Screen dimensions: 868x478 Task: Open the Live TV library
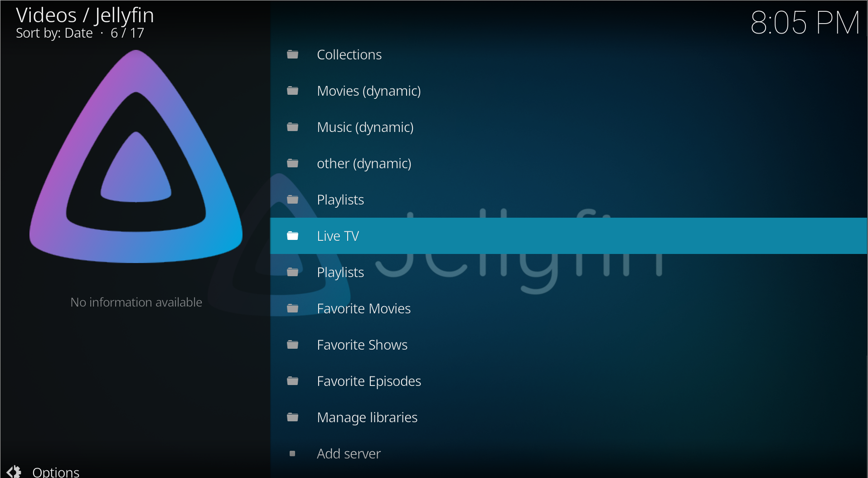[338, 236]
